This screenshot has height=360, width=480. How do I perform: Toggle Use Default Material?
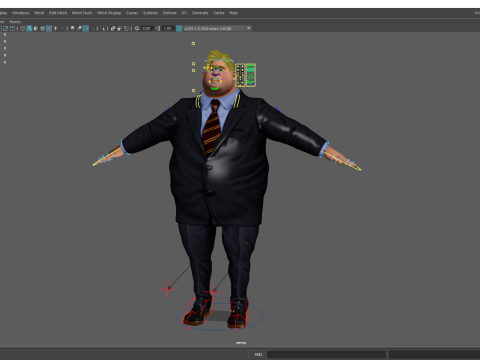coord(36,28)
